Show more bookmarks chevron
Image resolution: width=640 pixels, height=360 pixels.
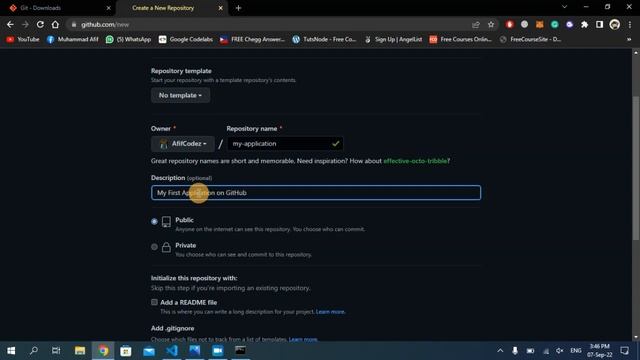(629, 39)
